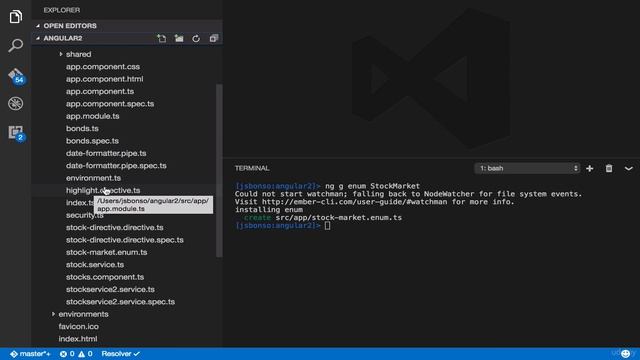The width and height of the screenshot is (640, 360).
Task: Open app.module.ts file
Action: point(93,116)
